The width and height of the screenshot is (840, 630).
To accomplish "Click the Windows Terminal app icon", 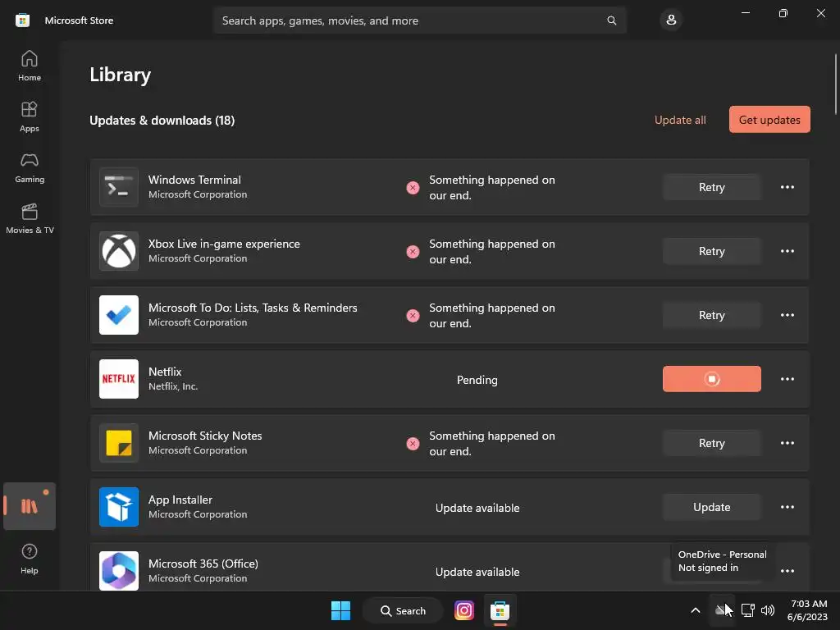I will (119, 187).
